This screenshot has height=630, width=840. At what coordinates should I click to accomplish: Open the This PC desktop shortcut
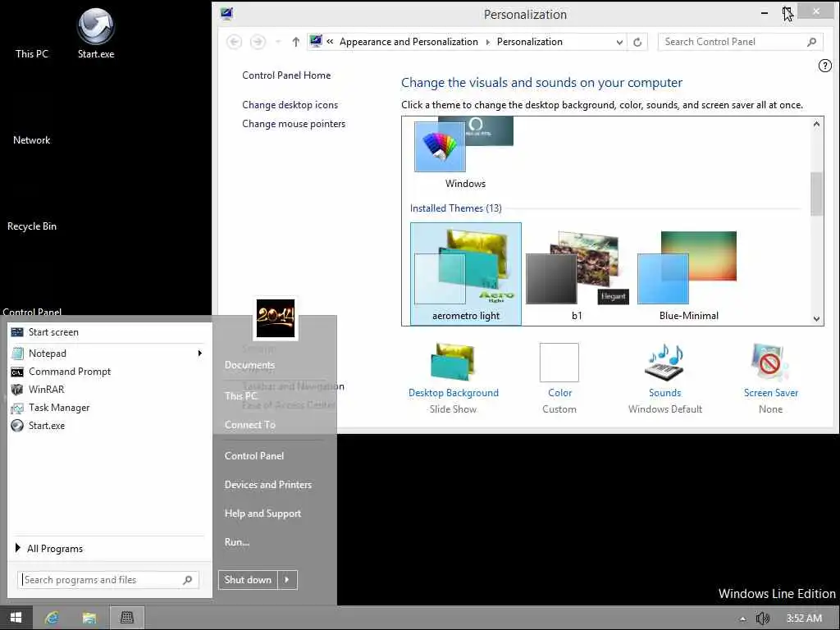point(32,53)
